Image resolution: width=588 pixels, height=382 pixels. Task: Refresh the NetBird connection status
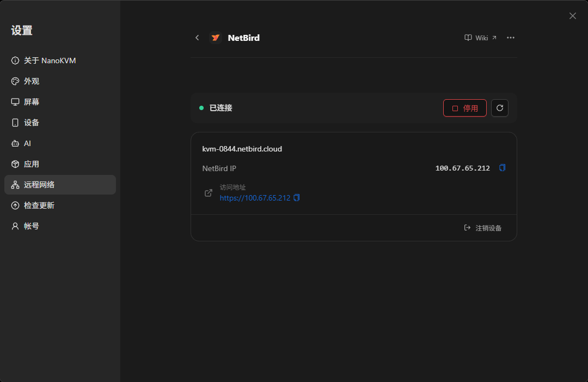[499, 108]
